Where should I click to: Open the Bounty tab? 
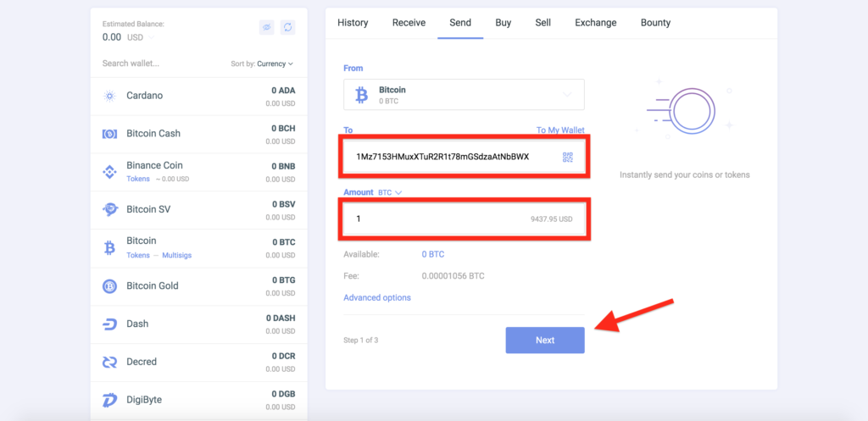click(655, 23)
